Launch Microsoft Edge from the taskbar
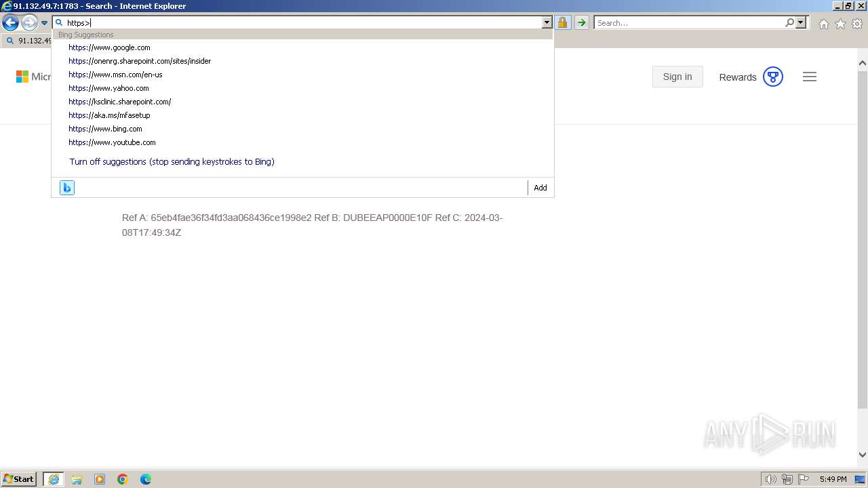868x488 pixels. (x=146, y=479)
